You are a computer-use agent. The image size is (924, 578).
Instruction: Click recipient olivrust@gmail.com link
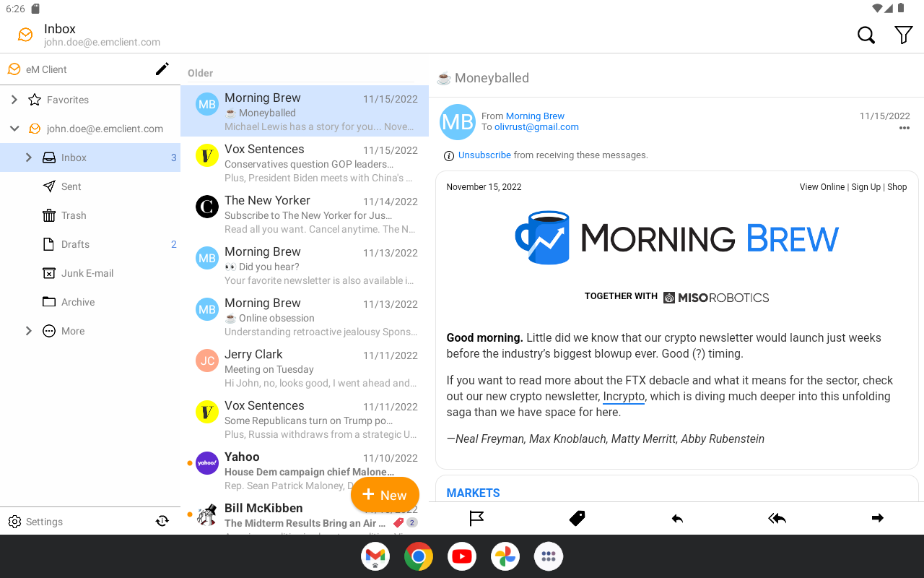536,126
